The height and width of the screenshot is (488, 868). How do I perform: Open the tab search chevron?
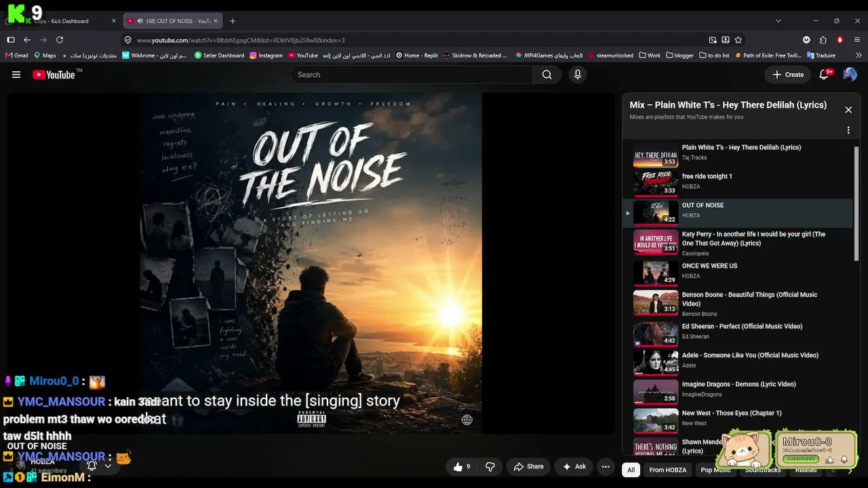tap(778, 21)
